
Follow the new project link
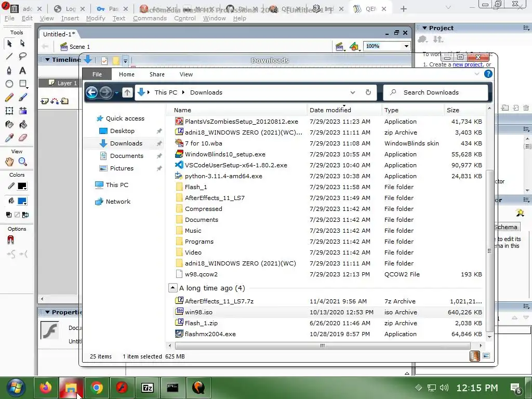[467, 64]
